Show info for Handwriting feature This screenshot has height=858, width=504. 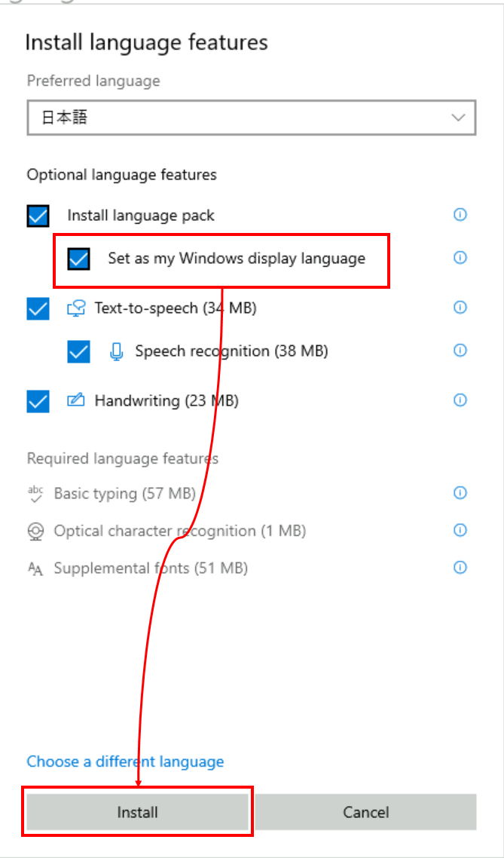tap(460, 400)
